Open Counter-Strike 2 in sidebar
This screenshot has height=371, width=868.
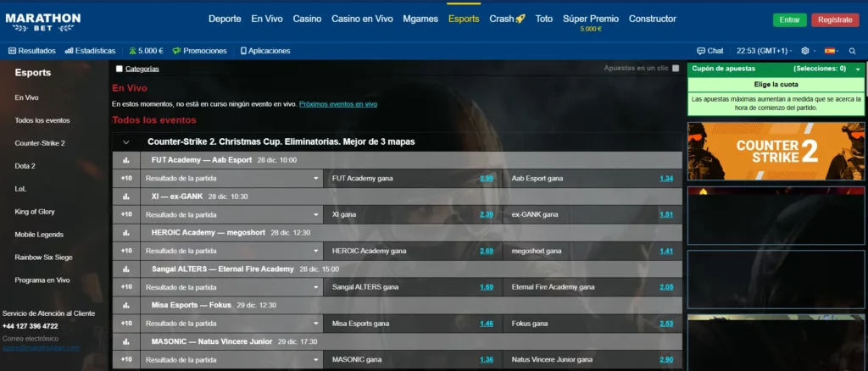click(40, 143)
